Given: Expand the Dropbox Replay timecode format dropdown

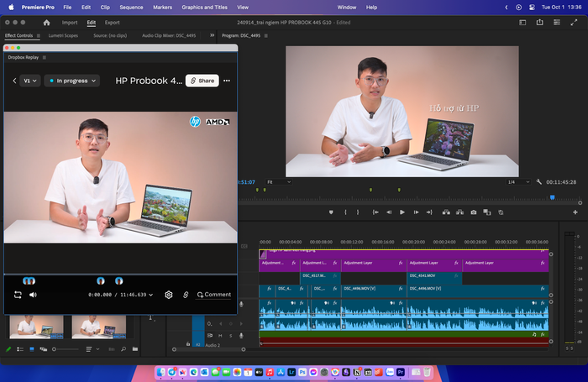Looking at the screenshot, I should (x=151, y=295).
